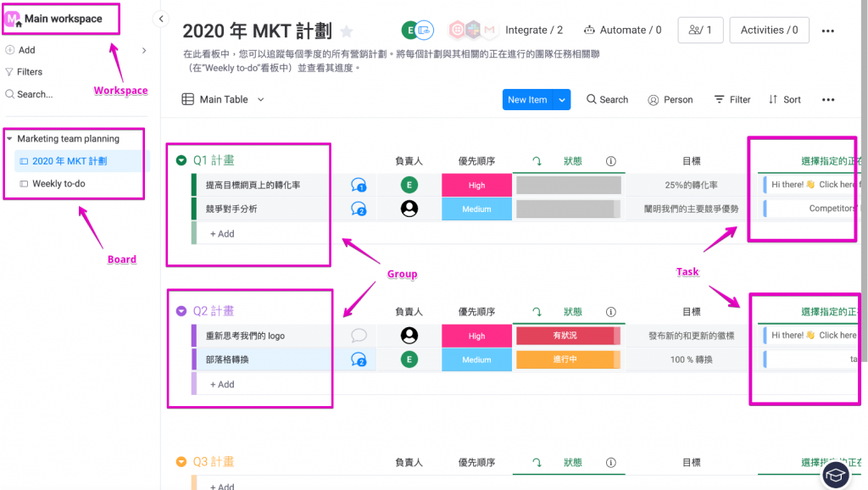Collapse the Marketing team planning folder

point(9,138)
